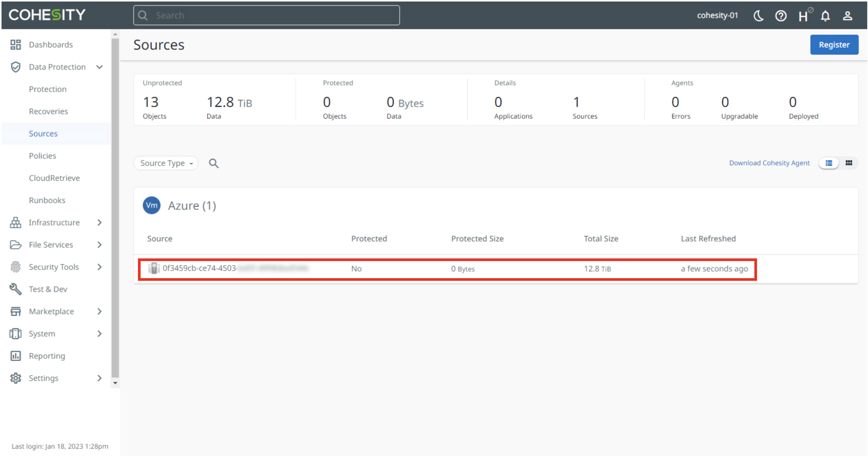Image resolution: width=868 pixels, height=456 pixels.
Task: Click Download Cohesity Agent link
Action: point(769,163)
